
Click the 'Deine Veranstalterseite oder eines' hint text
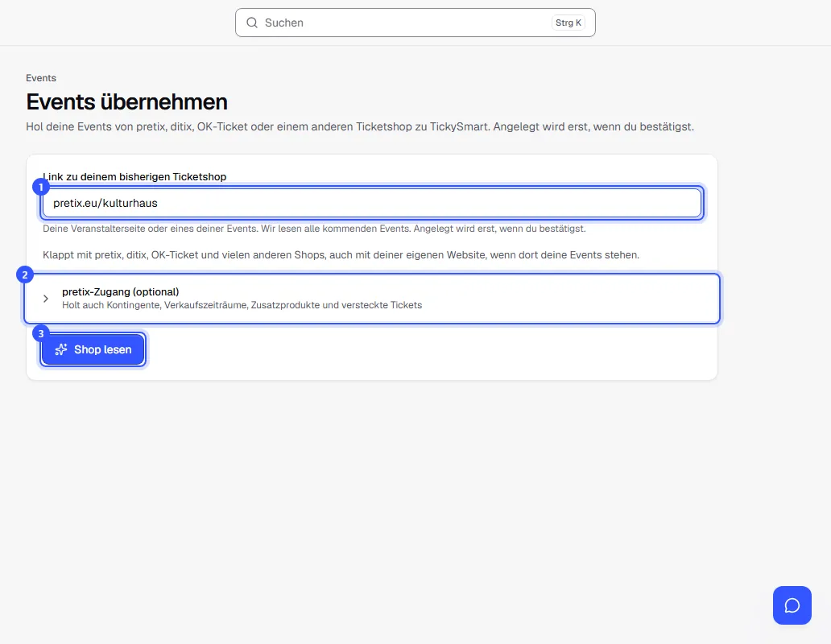pyautogui.click(x=314, y=229)
